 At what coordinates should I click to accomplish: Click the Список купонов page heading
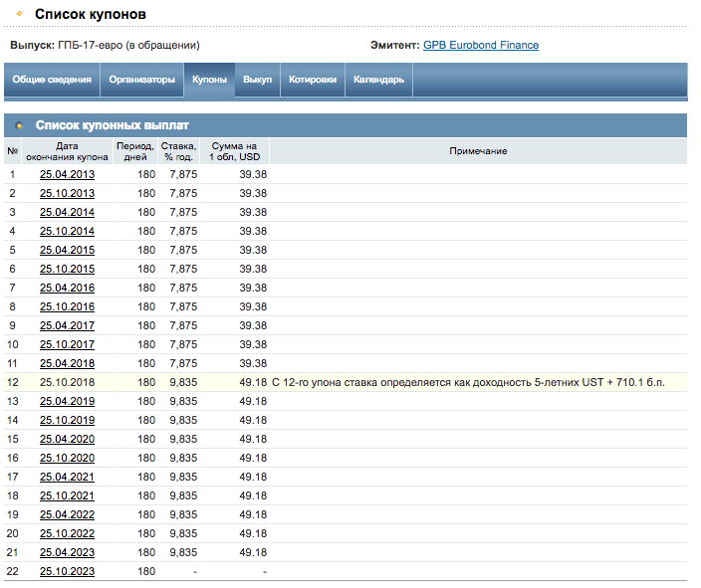click(91, 14)
